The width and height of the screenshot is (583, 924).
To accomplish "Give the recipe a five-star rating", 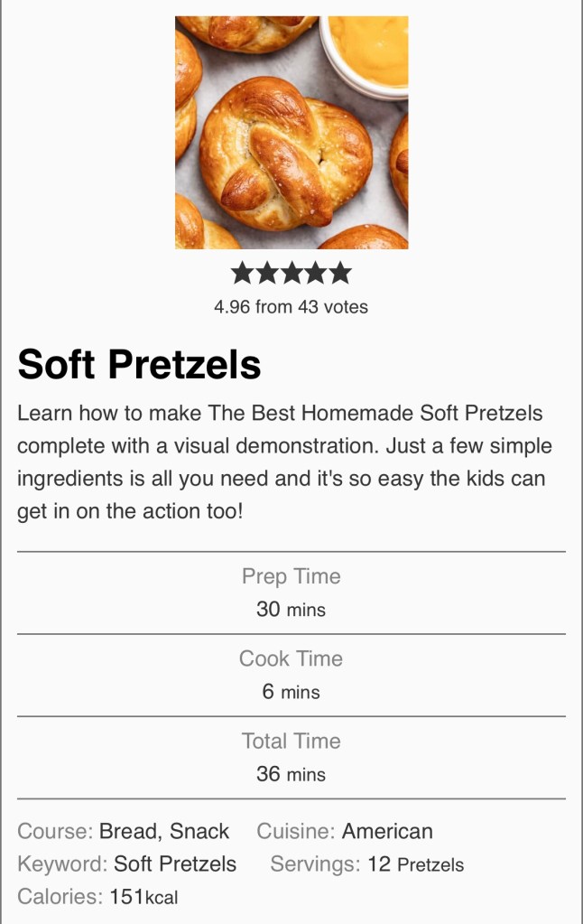I will click(340, 273).
